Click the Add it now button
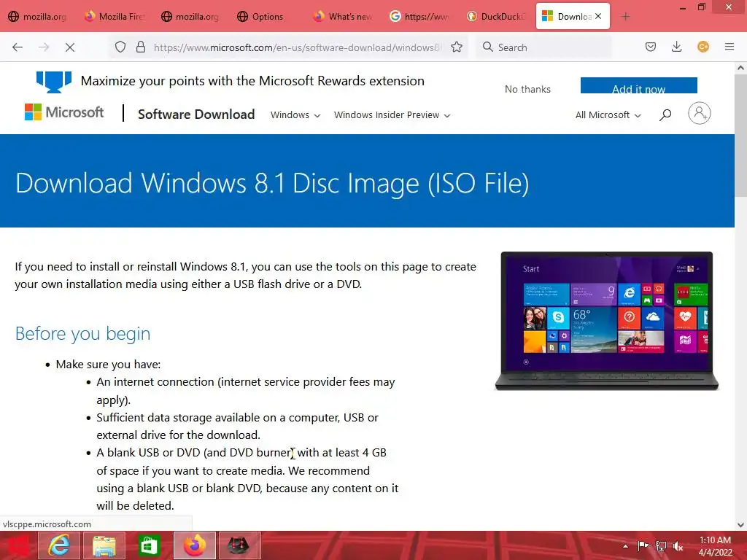This screenshot has width=747, height=560. 638,86
